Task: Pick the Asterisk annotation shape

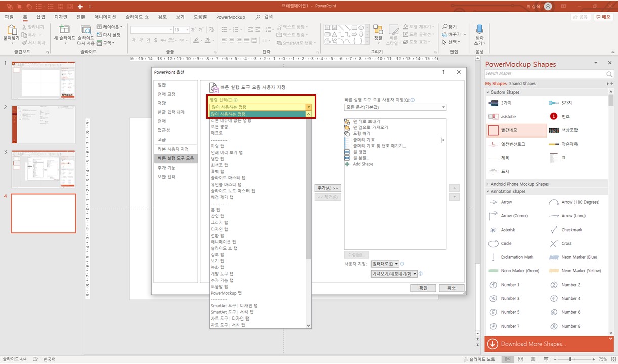Action: [x=516, y=230]
